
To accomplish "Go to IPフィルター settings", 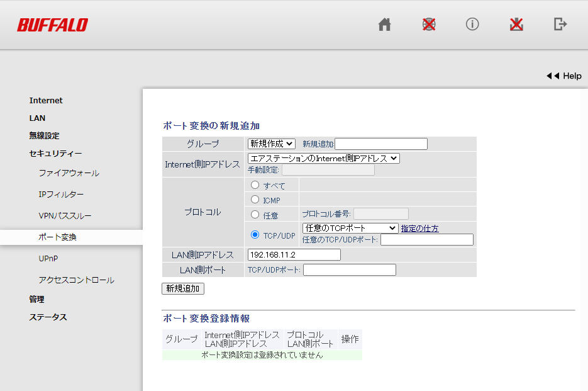I will [x=61, y=195].
